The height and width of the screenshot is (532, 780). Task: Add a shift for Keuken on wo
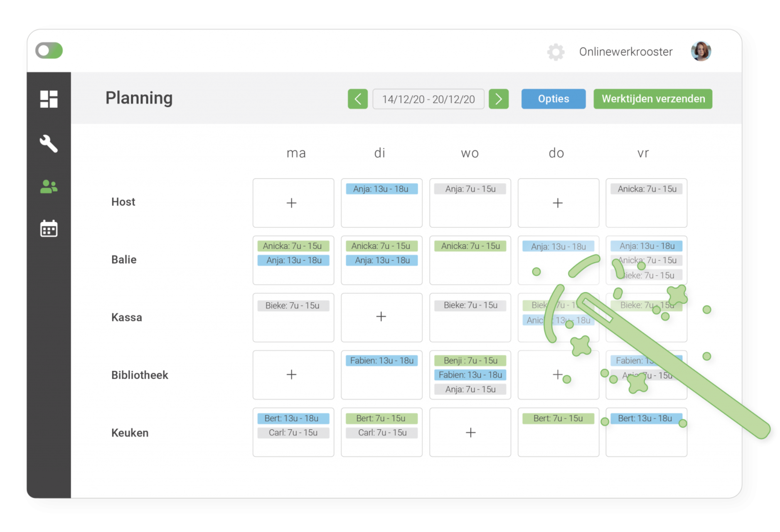pos(470,433)
